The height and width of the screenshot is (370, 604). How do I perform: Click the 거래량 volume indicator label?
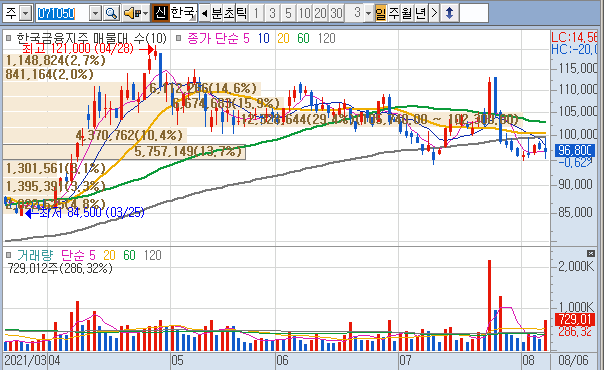tap(35, 255)
